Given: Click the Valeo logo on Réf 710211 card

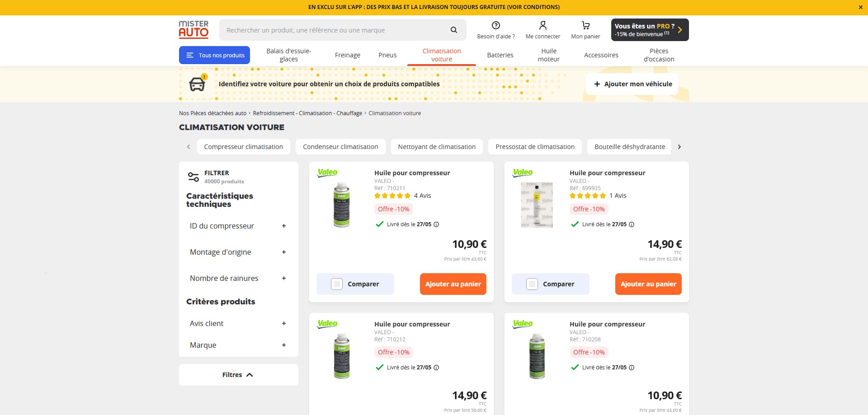Looking at the screenshot, I should tap(327, 173).
